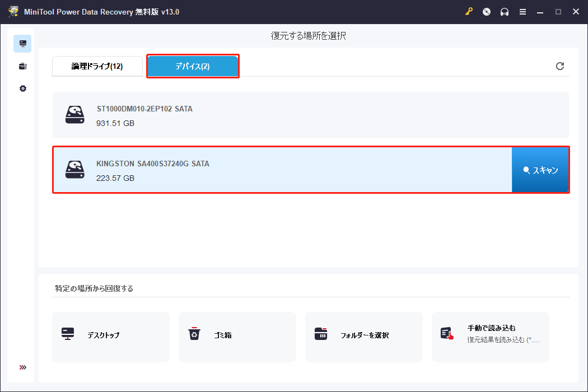Select the ST1000DM010-2EP102 SATA disk
This screenshot has height=392, width=588.
310,115
